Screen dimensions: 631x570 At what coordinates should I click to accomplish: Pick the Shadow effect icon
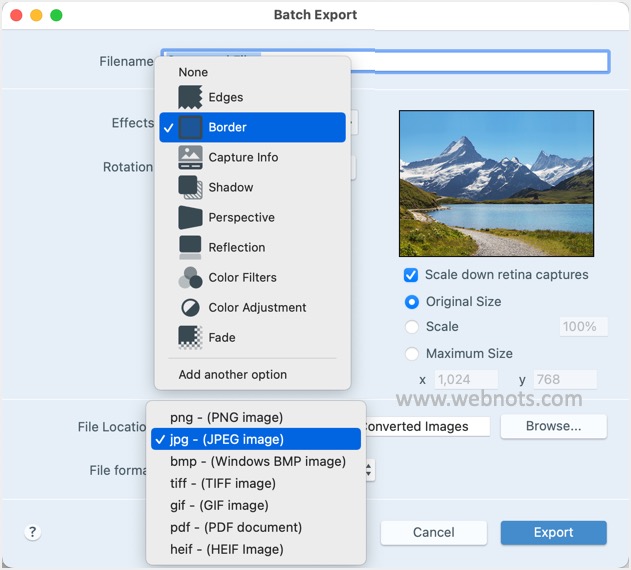click(x=190, y=187)
